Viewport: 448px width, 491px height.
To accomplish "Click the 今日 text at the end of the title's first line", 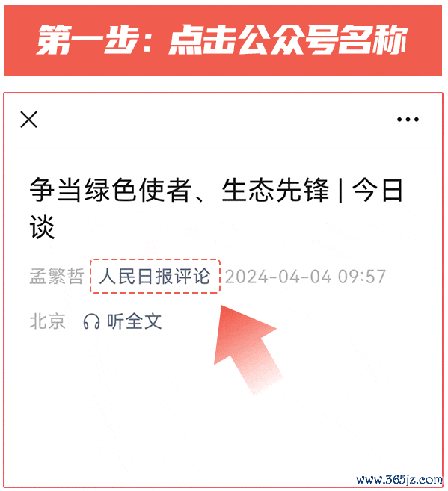I will [377, 190].
